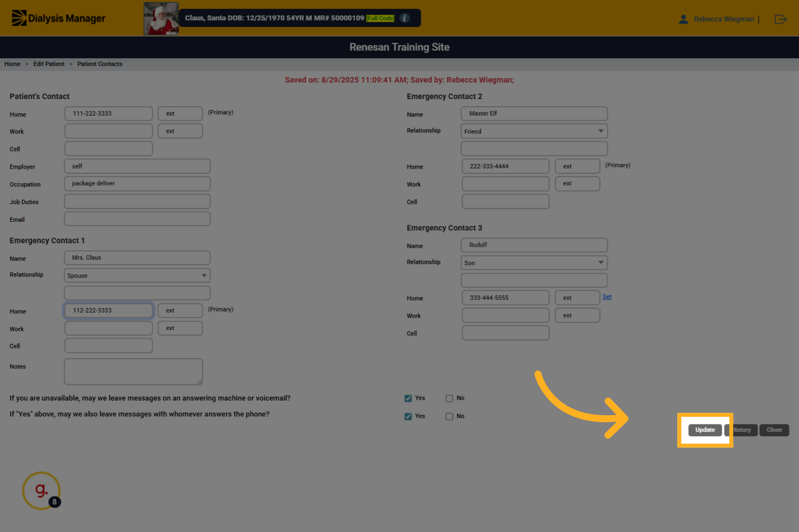799x532 pixels.
Task: Open the guide widget badge icon
Action: click(41, 491)
